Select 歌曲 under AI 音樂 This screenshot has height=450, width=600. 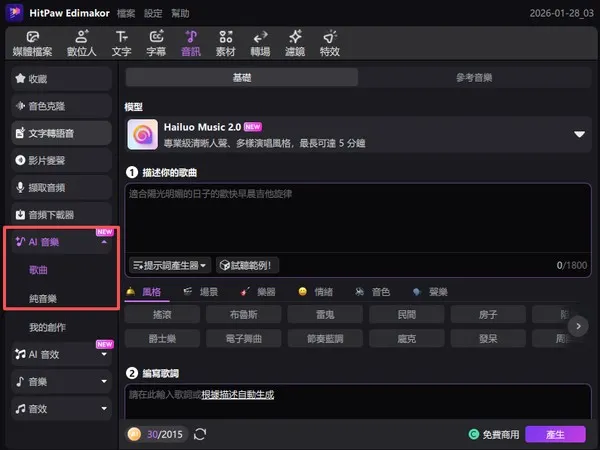38,270
